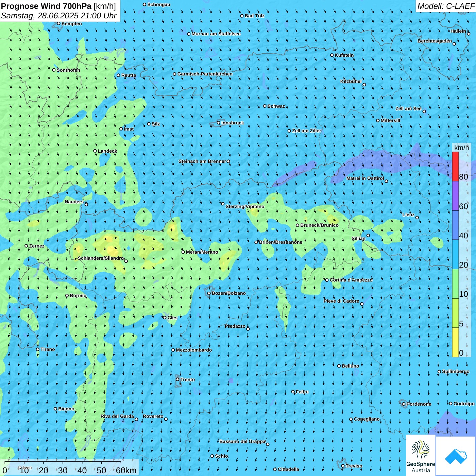Click the 'Schongau' map label
The width and height of the screenshot is (476, 476).
pyautogui.click(x=159, y=4)
